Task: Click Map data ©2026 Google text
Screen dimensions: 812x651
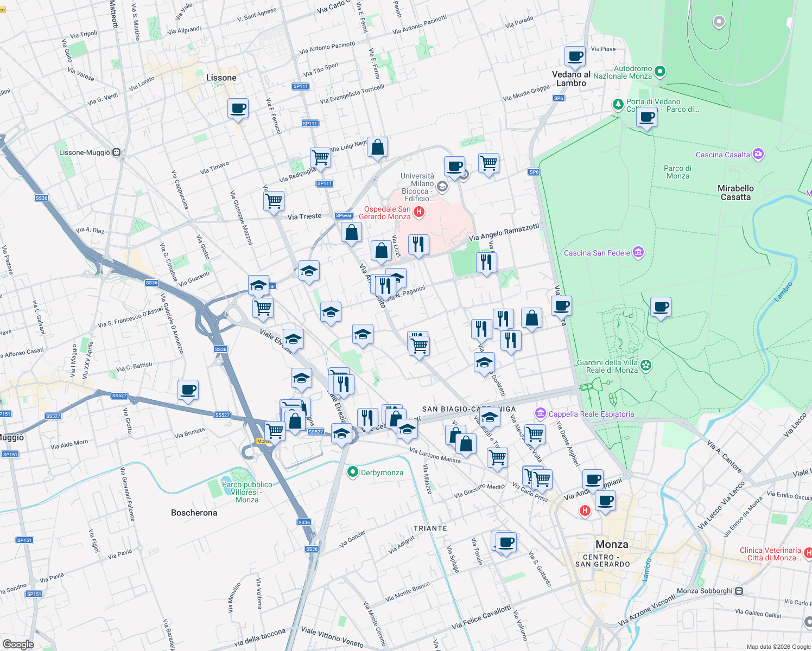Action: pyautogui.click(x=778, y=647)
